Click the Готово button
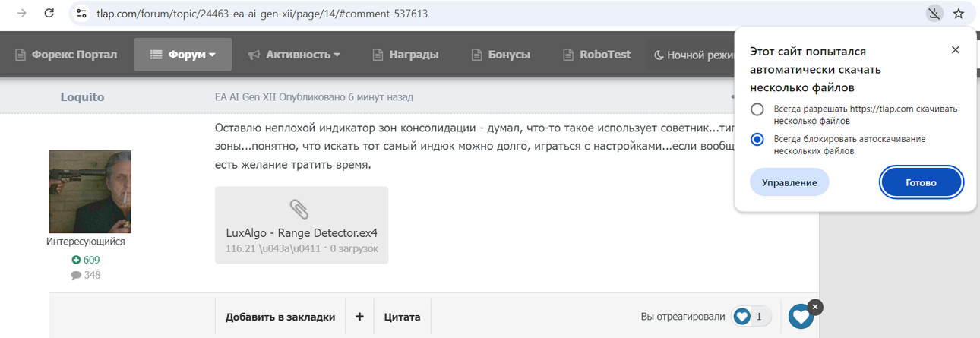 [922, 182]
